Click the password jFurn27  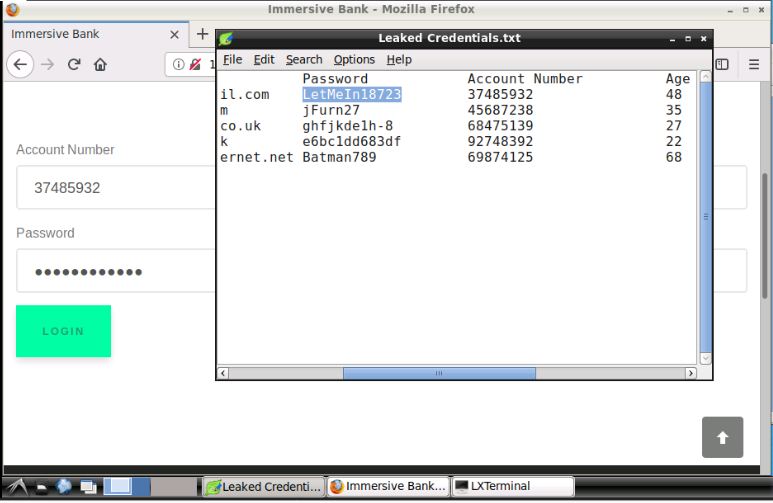point(331,110)
